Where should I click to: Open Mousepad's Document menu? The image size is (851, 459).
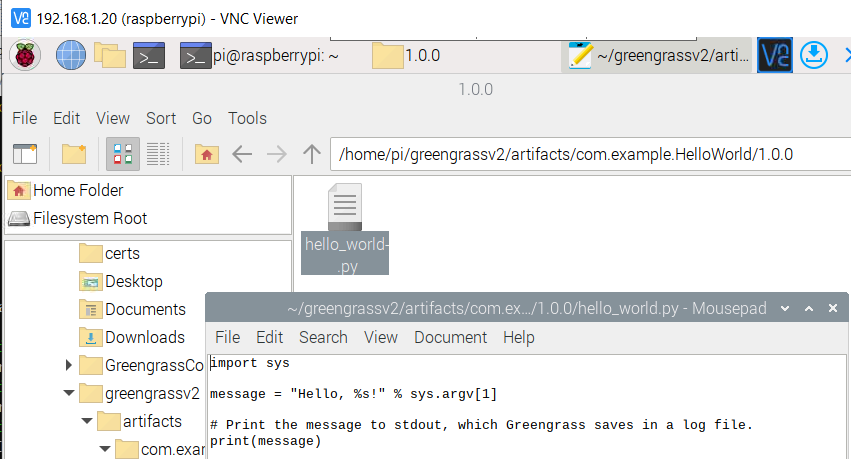450,337
